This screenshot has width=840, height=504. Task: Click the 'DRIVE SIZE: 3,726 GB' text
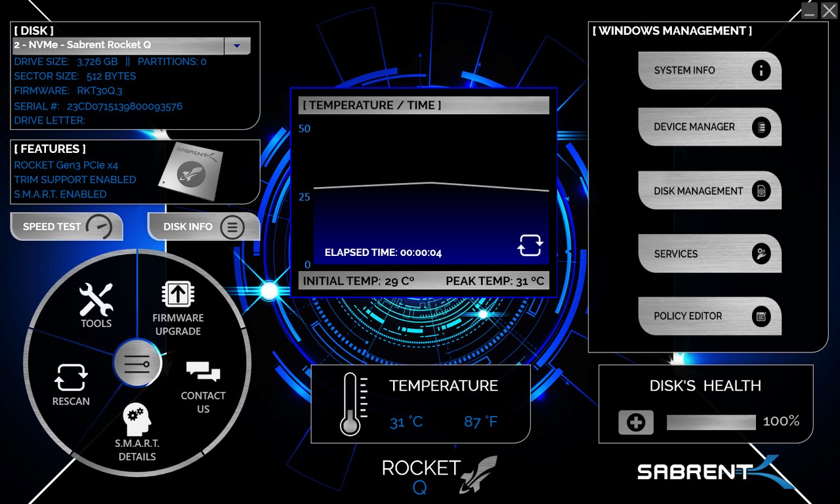tap(66, 62)
